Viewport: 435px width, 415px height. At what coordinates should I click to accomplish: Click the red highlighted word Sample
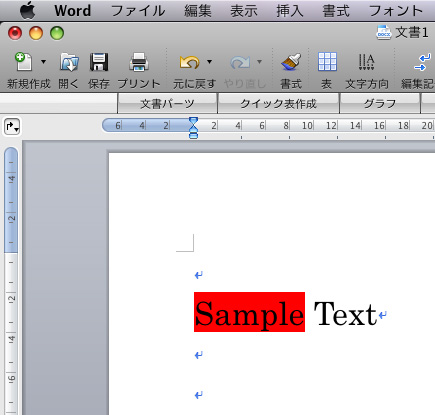[x=249, y=312]
